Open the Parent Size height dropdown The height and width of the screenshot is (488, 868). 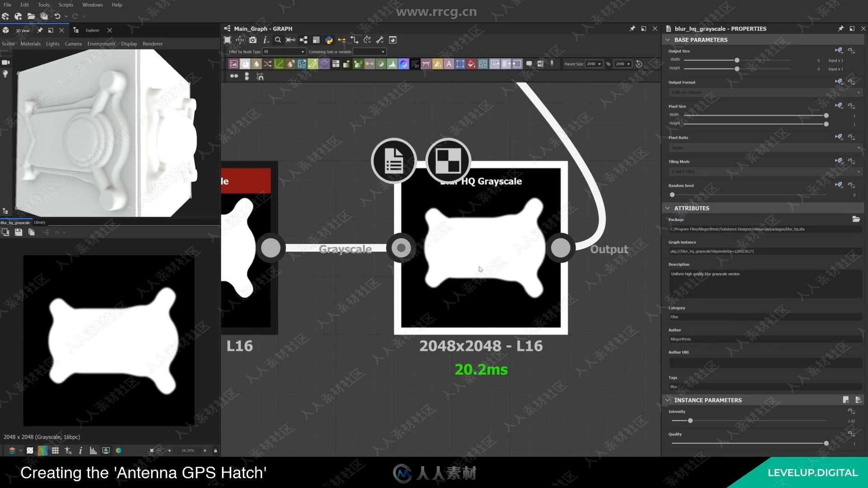[x=623, y=64]
